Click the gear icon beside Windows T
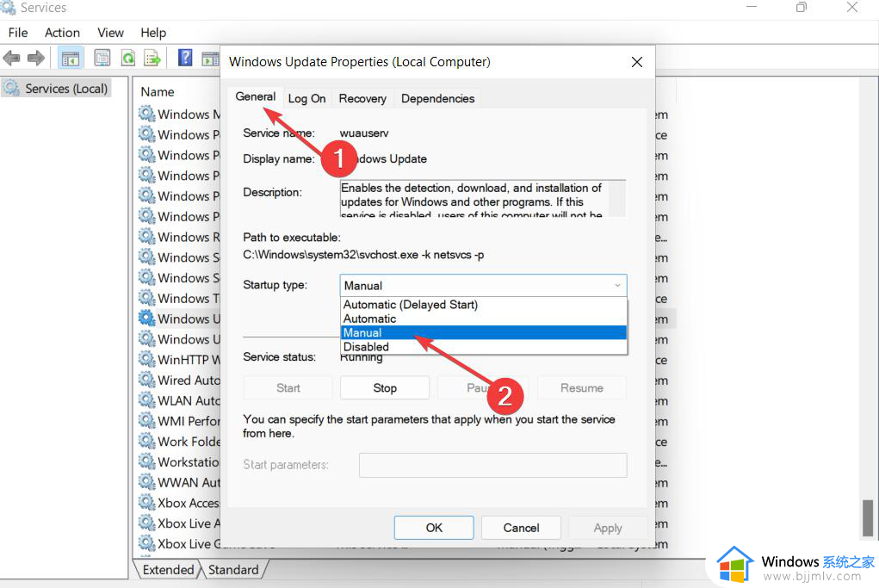 [x=147, y=298]
